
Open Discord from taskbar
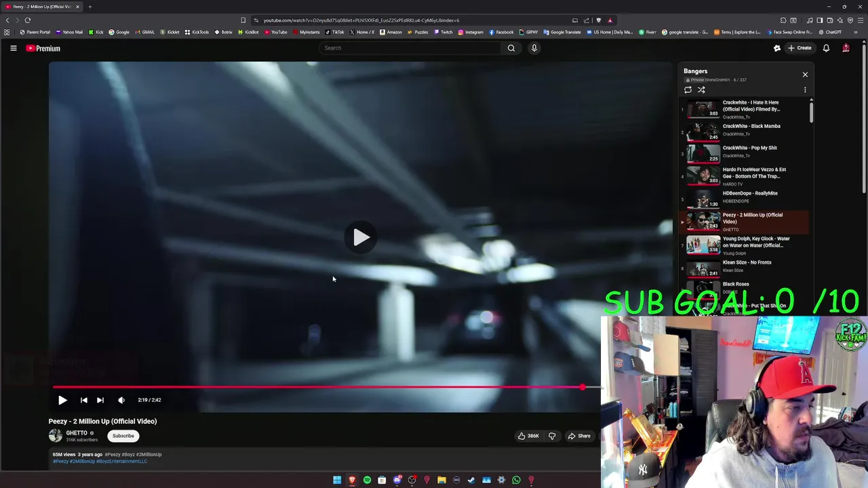pos(397,480)
